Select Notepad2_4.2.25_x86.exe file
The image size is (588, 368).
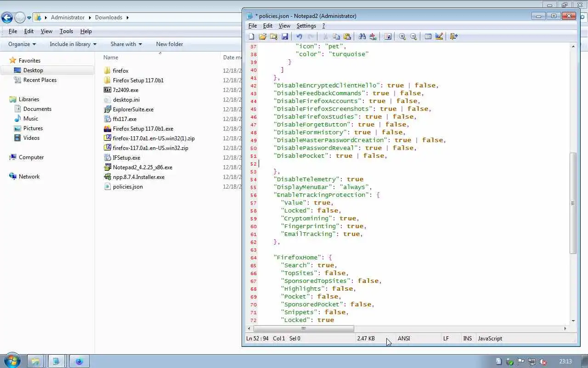tap(142, 167)
